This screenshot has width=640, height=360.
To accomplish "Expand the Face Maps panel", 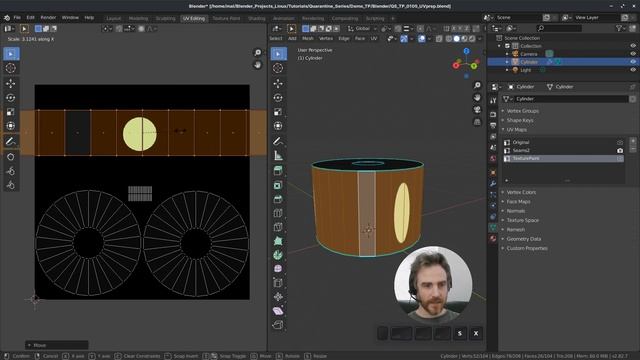I will [x=518, y=202].
